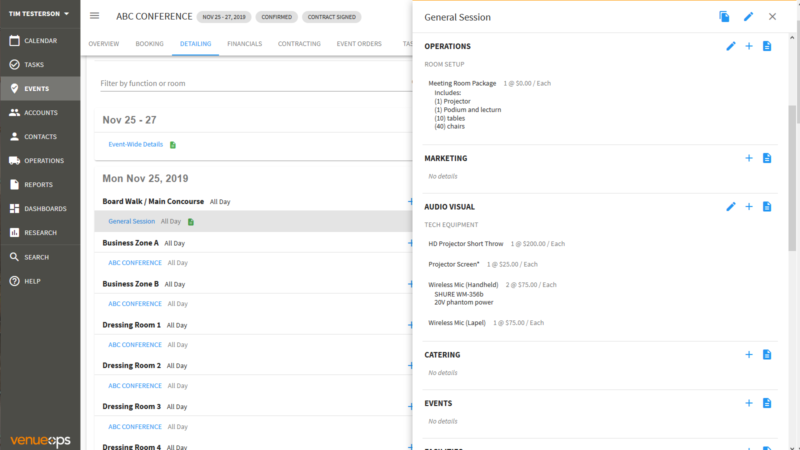Switch to the Overview tab
800x450 pixels.
[104, 44]
